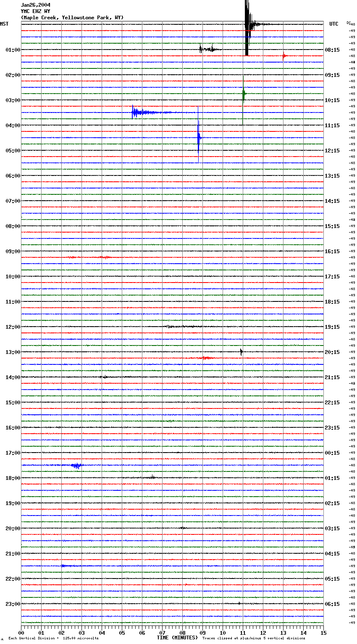Click the "20:00" MST row label
Image resolution: width=357 pixels, height=644 pixels.
click(13, 529)
